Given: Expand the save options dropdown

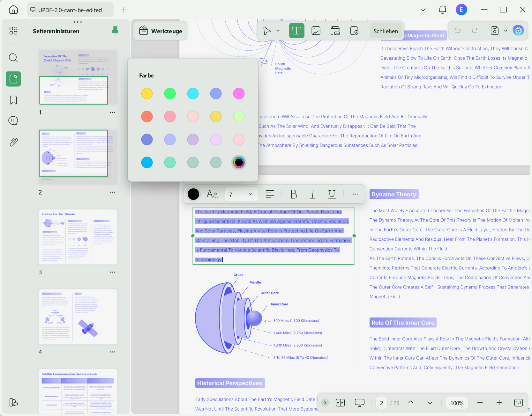Looking at the screenshot, I should (x=506, y=31).
